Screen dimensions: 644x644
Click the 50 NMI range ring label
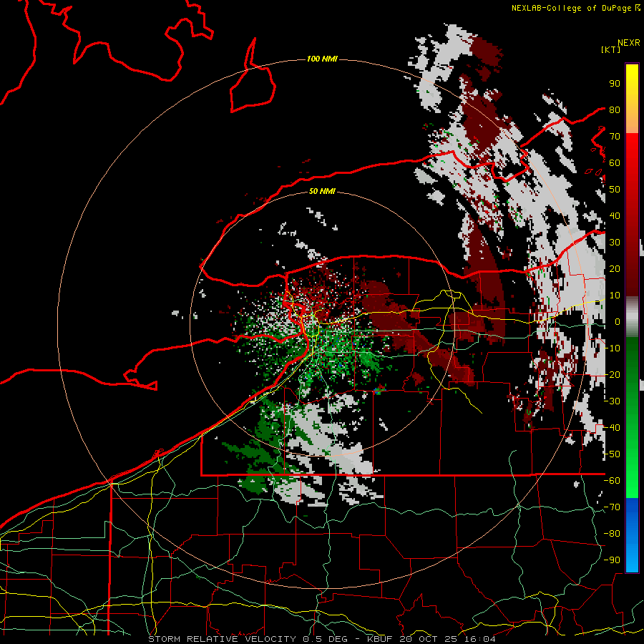coord(322,191)
